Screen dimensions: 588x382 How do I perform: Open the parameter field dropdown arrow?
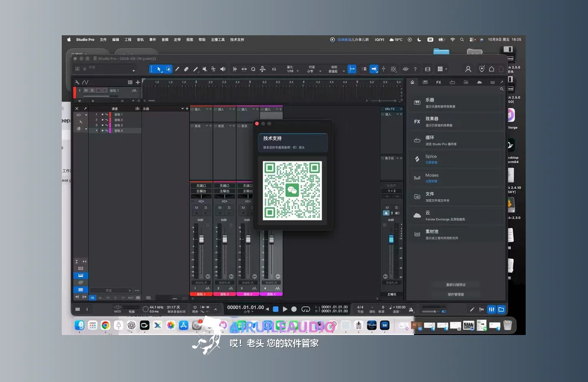pyautogui.click(x=133, y=71)
